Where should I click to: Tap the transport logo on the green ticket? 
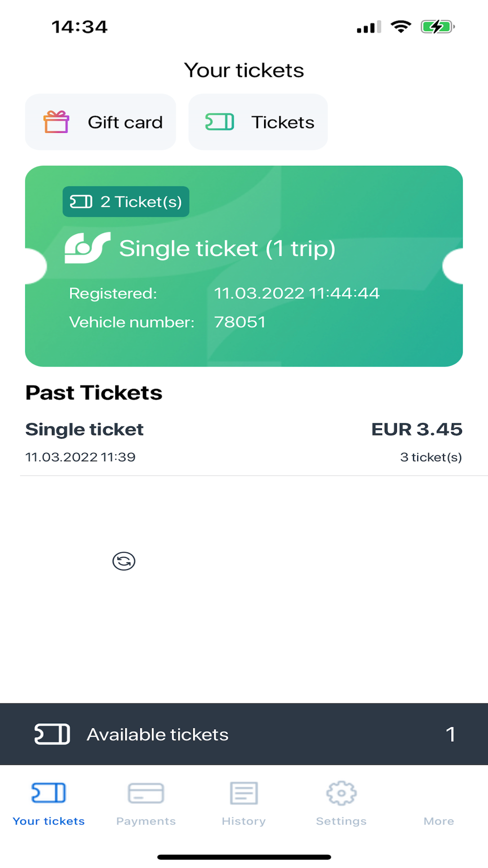(x=88, y=248)
